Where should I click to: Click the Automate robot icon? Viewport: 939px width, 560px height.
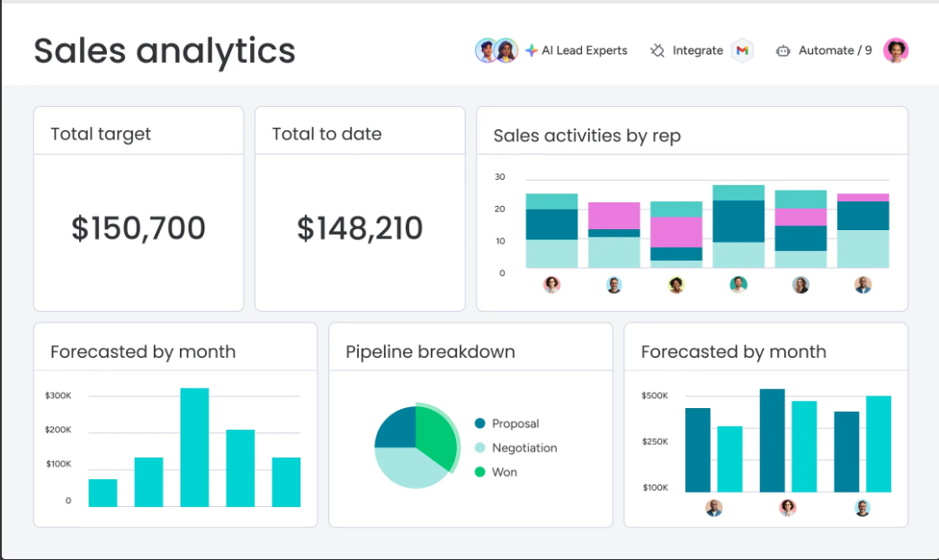(x=782, y=51)
